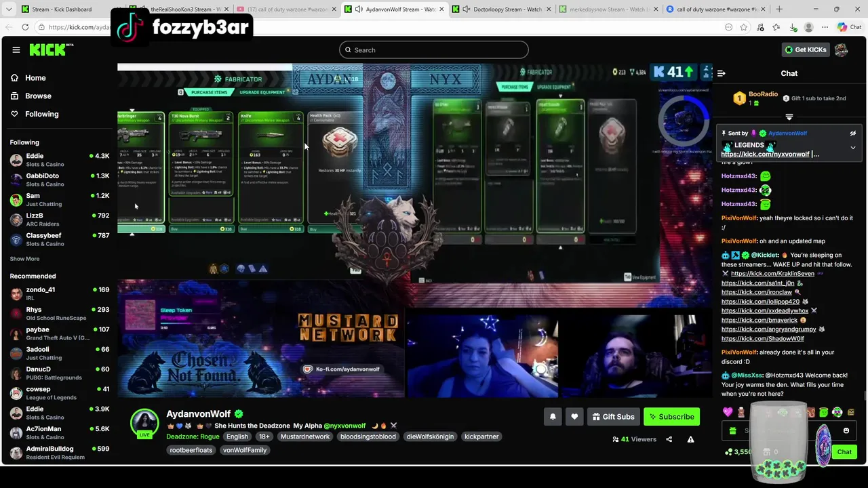The width and height of the screenshot is (868, 488).
Task: Click the Mustardnetwork tag
Action: click(305, 436)
